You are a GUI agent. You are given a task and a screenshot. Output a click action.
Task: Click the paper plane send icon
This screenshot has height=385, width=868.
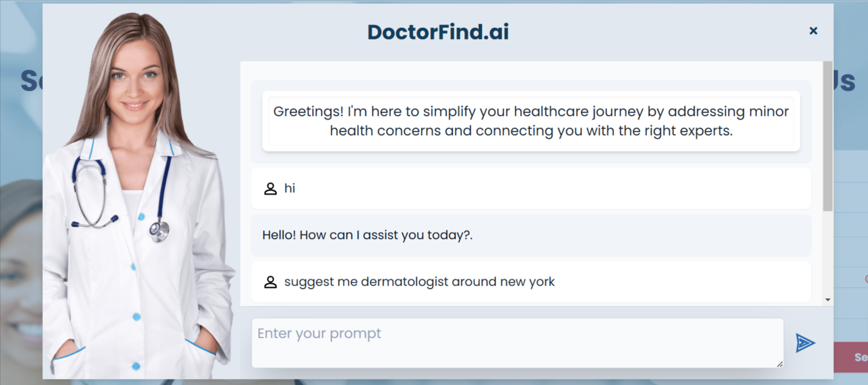coord(805,343)
